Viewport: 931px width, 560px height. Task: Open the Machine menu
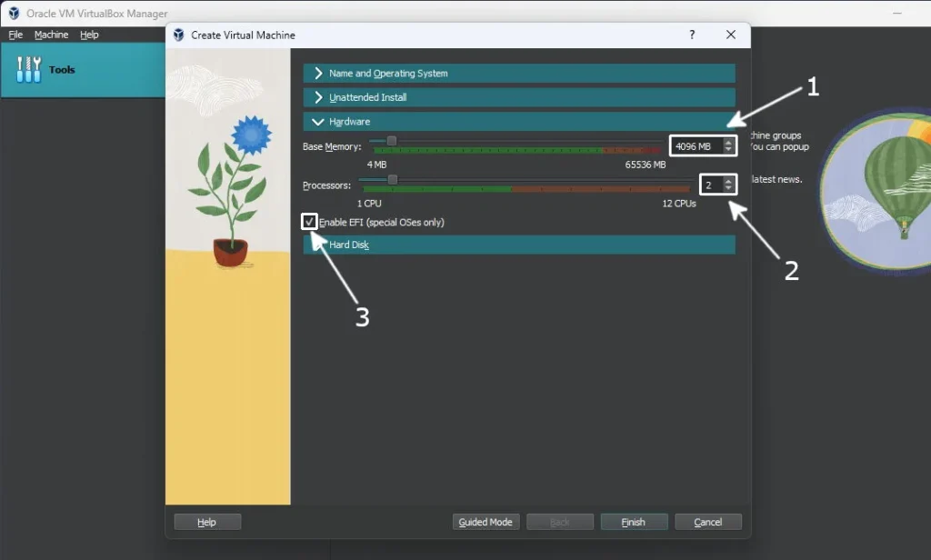coord(51,35)
